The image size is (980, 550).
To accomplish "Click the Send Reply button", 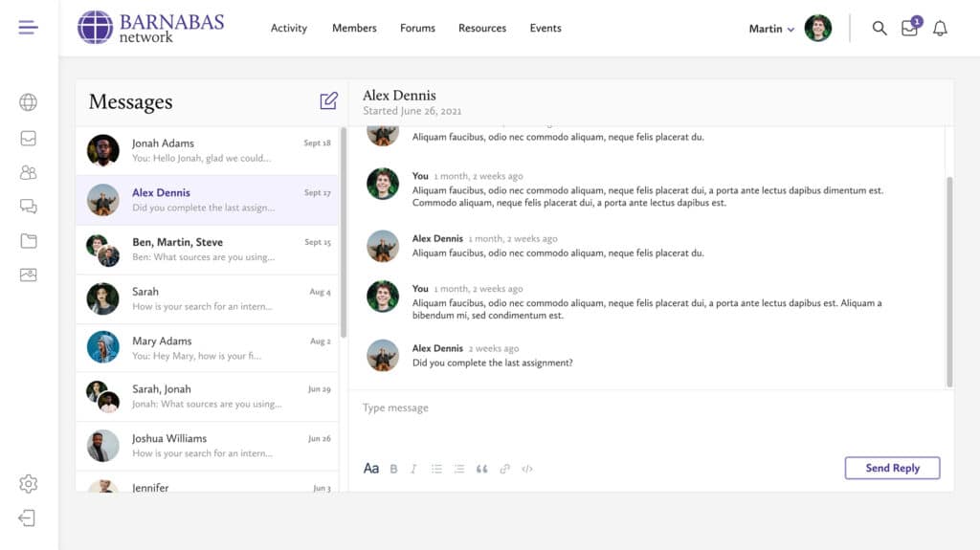I will point(892,468).
